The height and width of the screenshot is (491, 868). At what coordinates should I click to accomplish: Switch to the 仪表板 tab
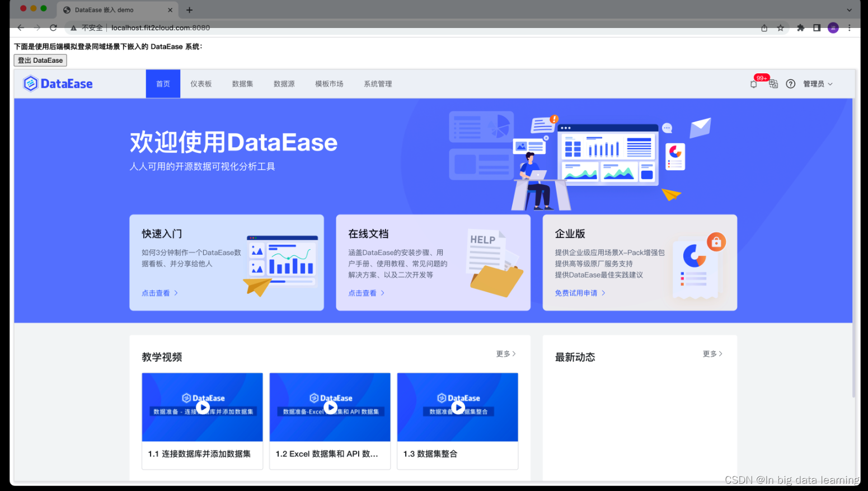click(x=201, y=83)
